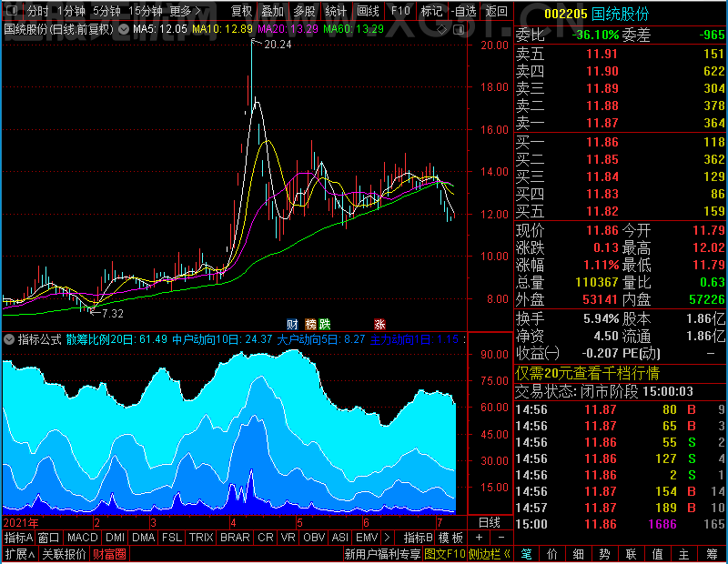Open the 新用户福利专享 link
728x564 pixels.
pyautogui.click(x=382, y=554)
